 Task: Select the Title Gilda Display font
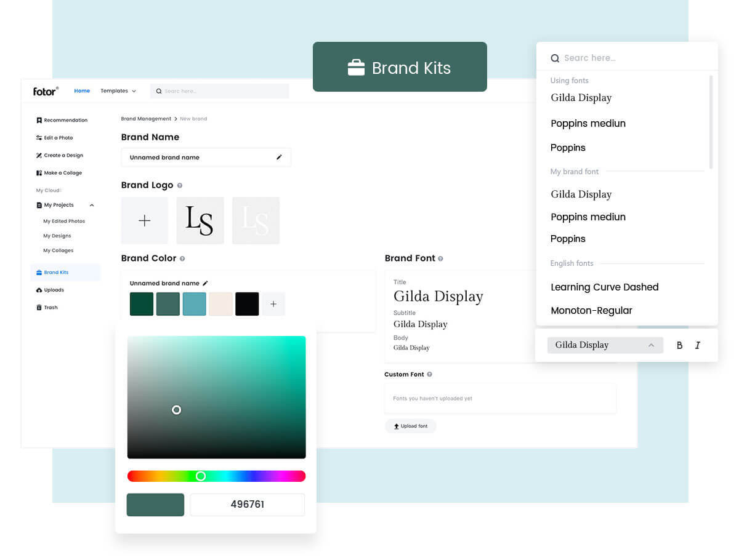438,297
